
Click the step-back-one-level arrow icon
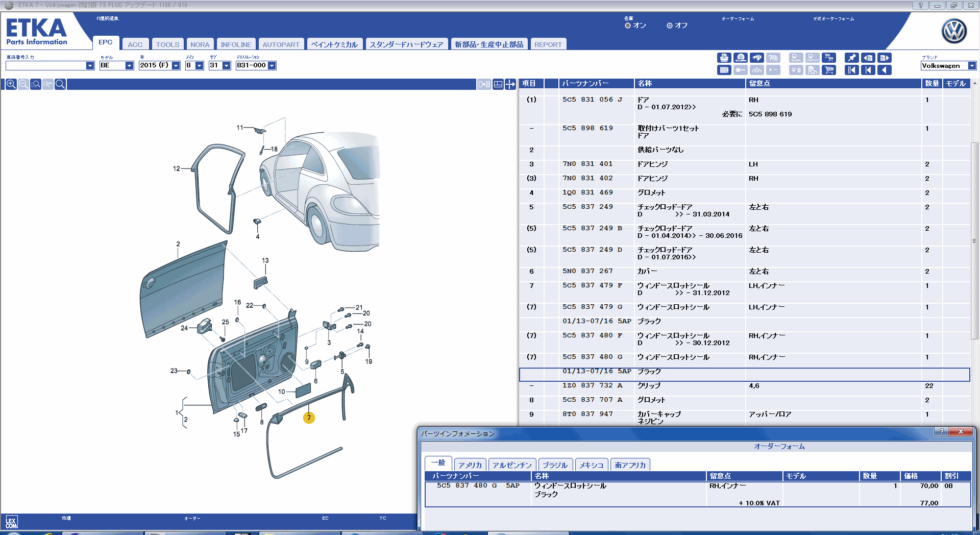click(x=868, y=70)
